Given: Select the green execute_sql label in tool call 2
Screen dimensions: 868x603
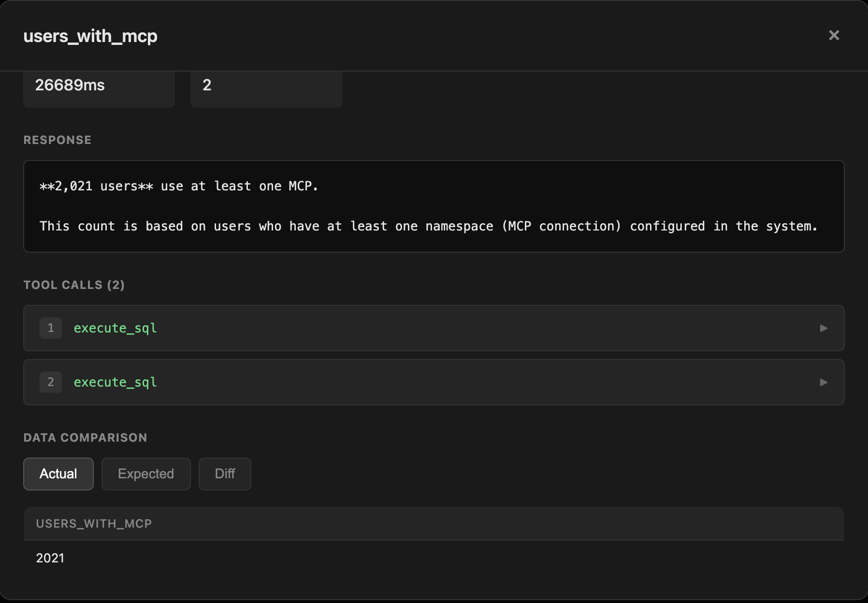Looking at the screenshot, I should [115, 382].
